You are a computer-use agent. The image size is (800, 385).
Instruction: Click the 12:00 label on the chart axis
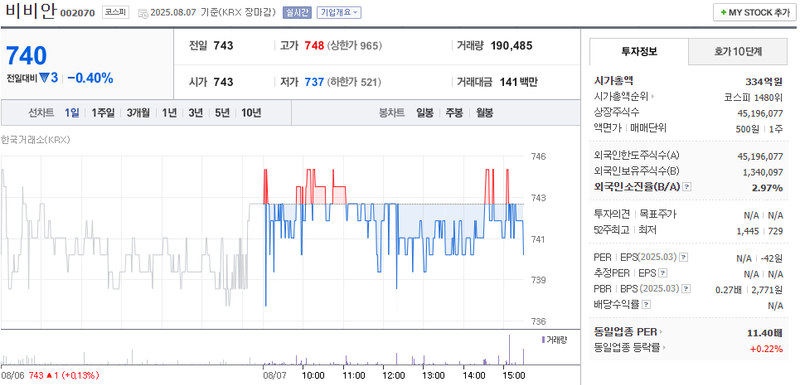coord(393,375)
